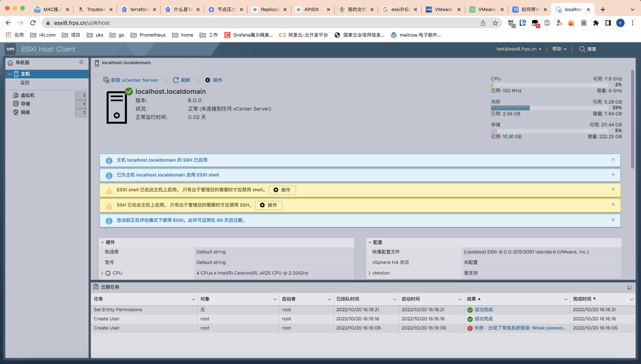Viewport: 641px width, 364px height.
Task: Sort by 已排队时间 column header
Action: pos(348,299)
